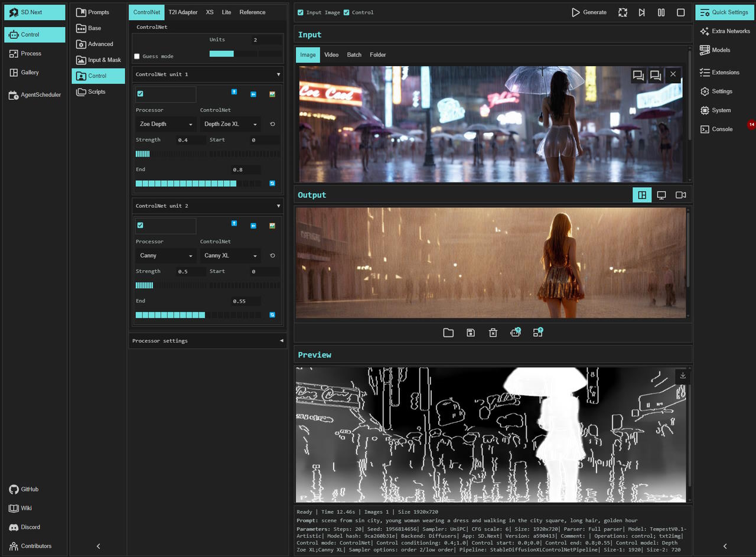Click the pause icon in top toolbar

tap(661, 12)
